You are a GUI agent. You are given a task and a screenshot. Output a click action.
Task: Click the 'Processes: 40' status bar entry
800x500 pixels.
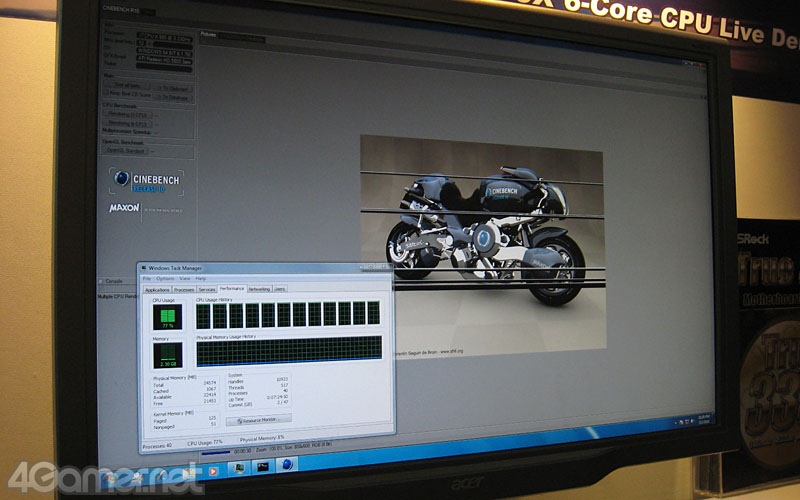(157, 445)
